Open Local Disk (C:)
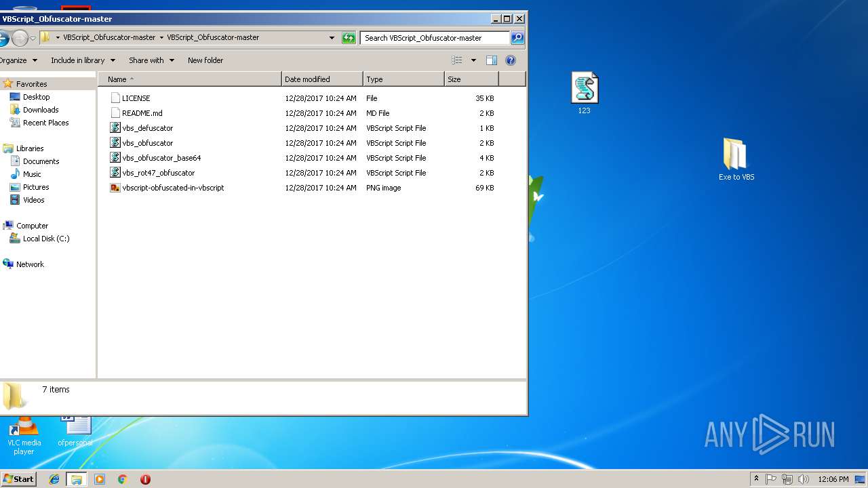The width and height of the screenshot is (868, 488). click(46, 239)
